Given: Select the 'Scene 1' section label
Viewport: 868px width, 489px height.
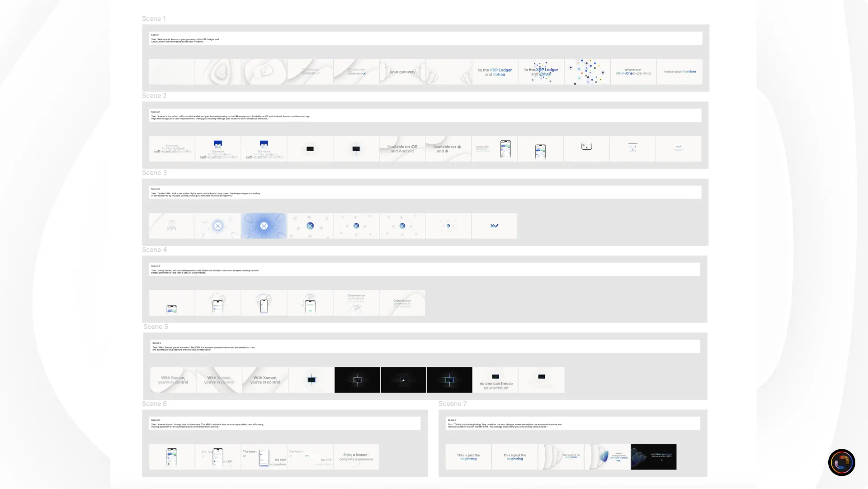Looking at the screenshot, I should (x=154, y=19).
